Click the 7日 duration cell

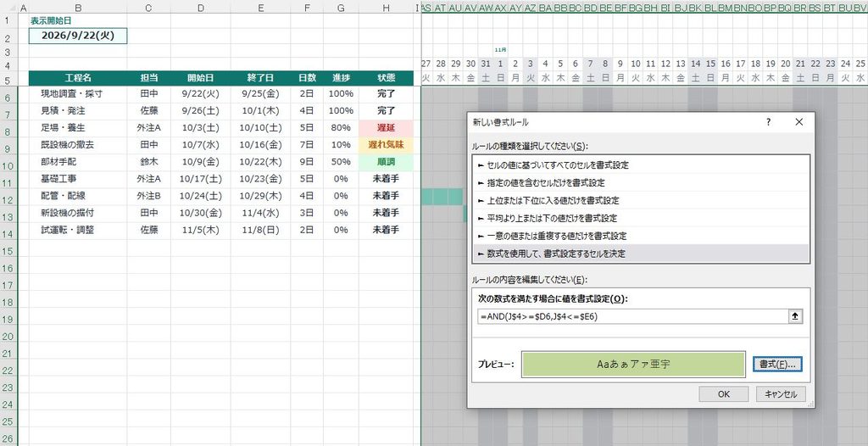point(307,145)
